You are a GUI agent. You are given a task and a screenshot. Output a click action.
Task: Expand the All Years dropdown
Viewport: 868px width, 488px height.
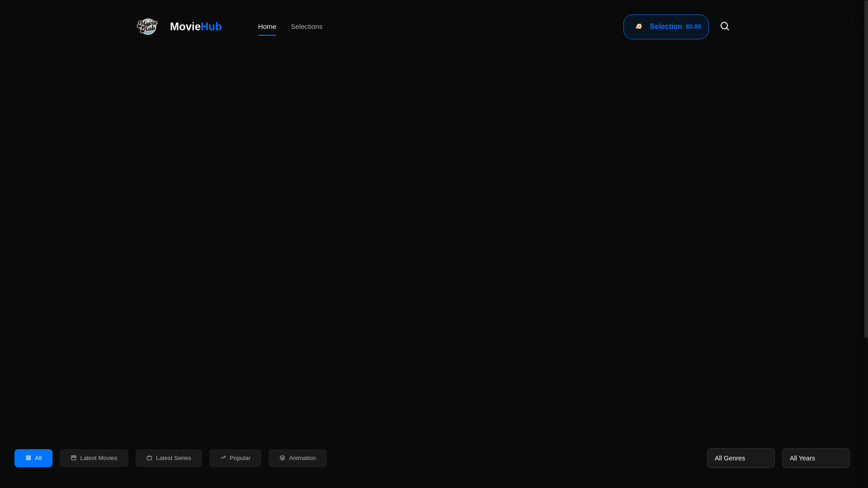pyautogui.click(x=816, y=458)
